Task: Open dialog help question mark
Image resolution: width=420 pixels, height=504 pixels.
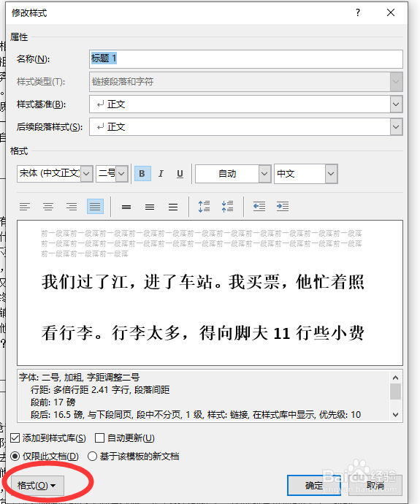Action: (x=358, y=13)
